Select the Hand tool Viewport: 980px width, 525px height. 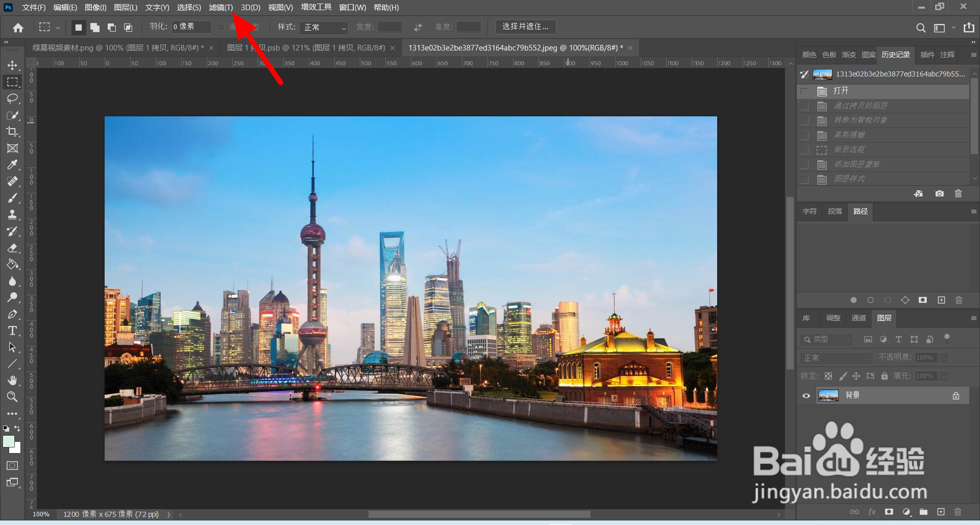coord(13,381)
